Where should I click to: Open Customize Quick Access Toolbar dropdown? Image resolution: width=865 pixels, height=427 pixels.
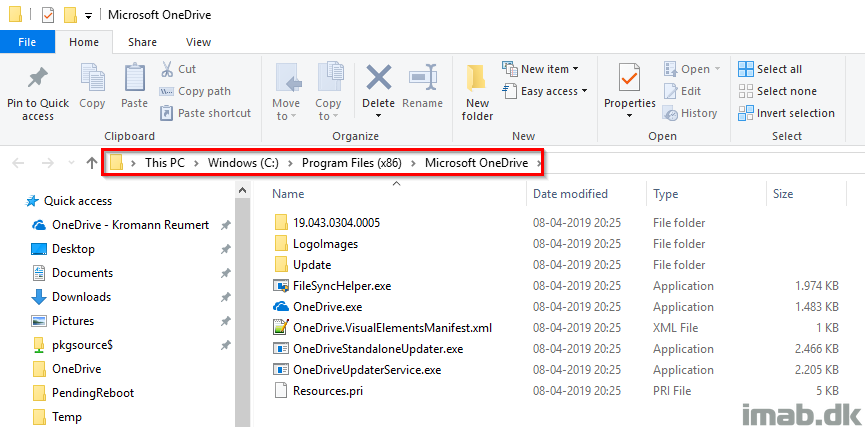pyautogui.click(x=88, y=15)
